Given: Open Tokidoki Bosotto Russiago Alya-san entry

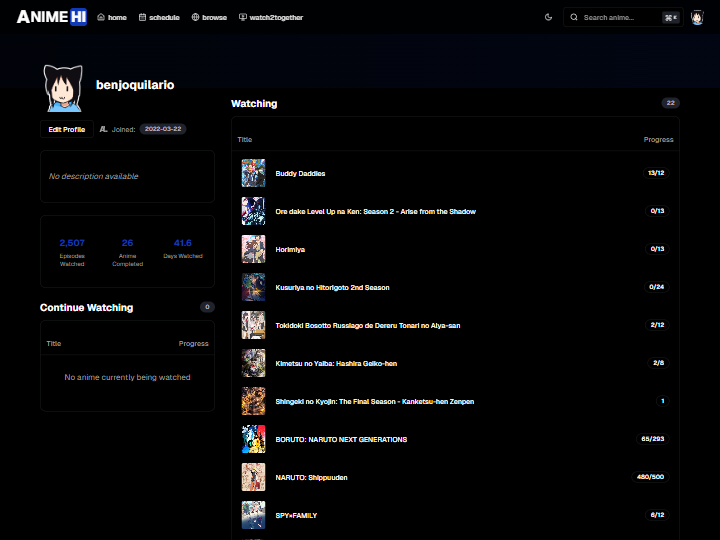Looking at the screenshot, I should coord(368,326).
